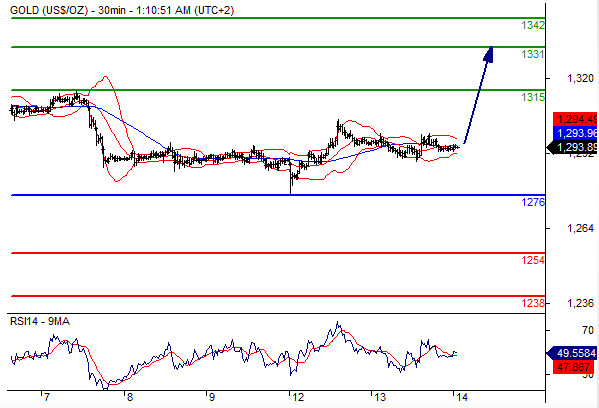This screenshot has width=599, height=408.
Task: Click the date axis label 9
Action: [x=212, y=397]
